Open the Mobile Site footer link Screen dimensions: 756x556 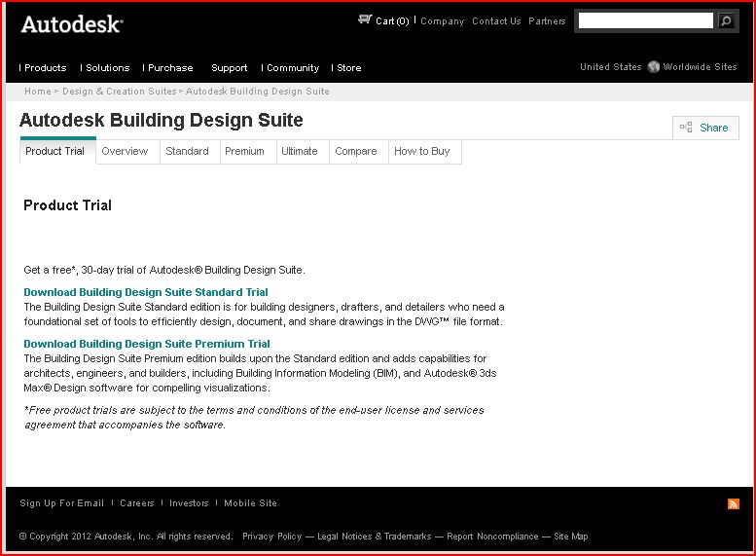pyautogui.click(x=250, y=502)
